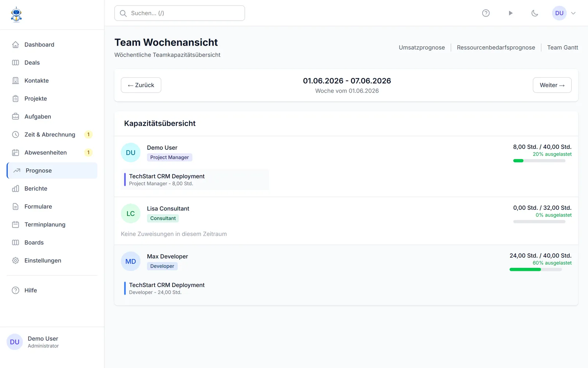Click the Formulare document icon
588x368 pixels.
point(15,207)
